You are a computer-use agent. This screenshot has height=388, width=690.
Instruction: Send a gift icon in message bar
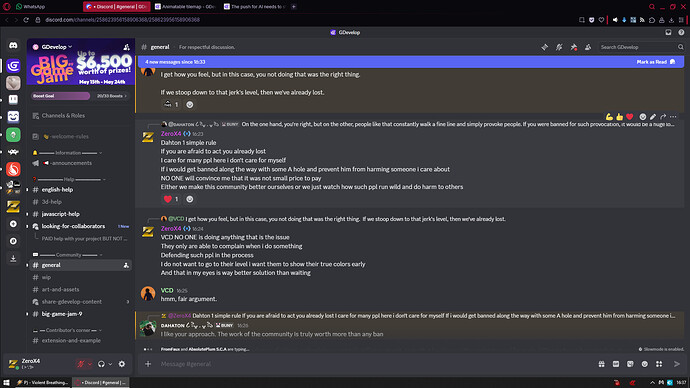coord(602,364)
